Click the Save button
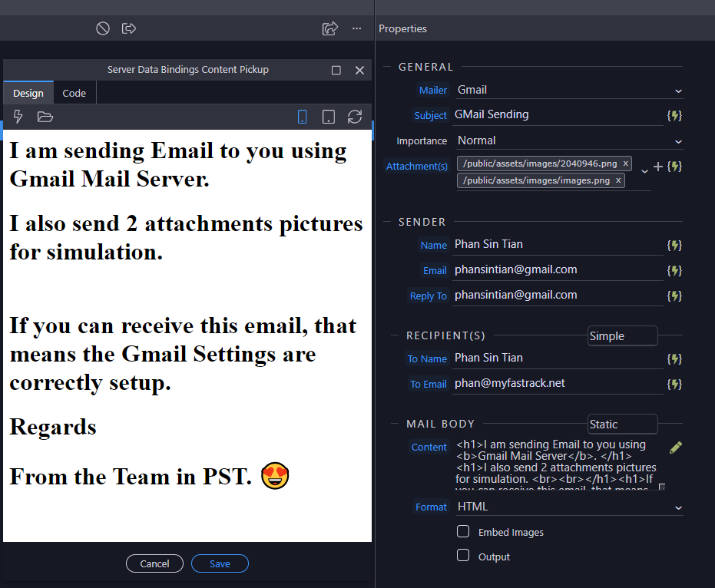This screenshot has width=715, height=588. (220, 564)
